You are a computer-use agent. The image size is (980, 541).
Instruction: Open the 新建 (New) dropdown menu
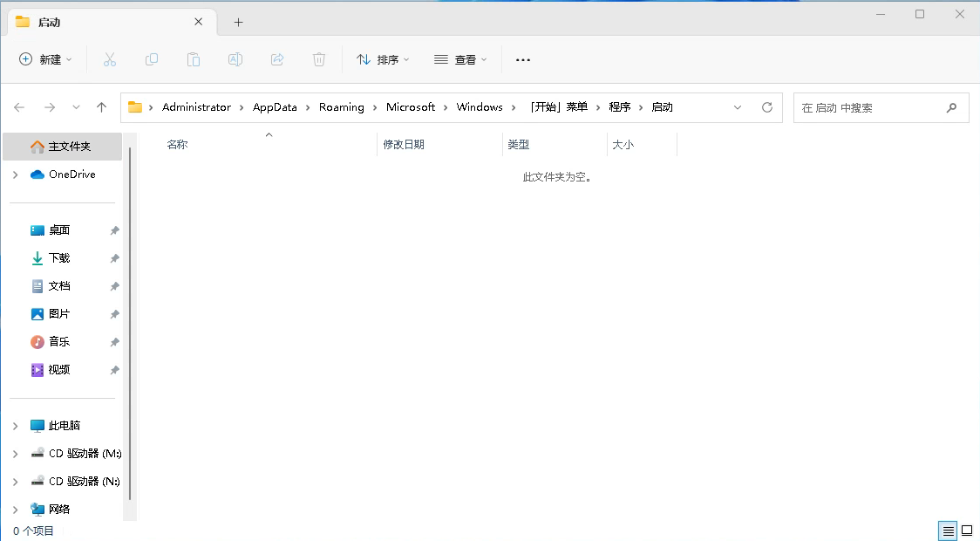point(45,59)
